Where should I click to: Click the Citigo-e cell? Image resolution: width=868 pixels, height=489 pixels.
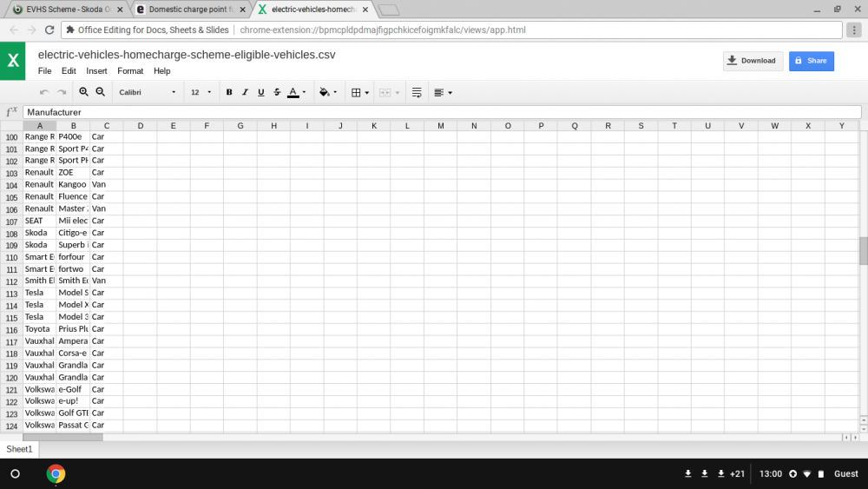pos(73,233)
